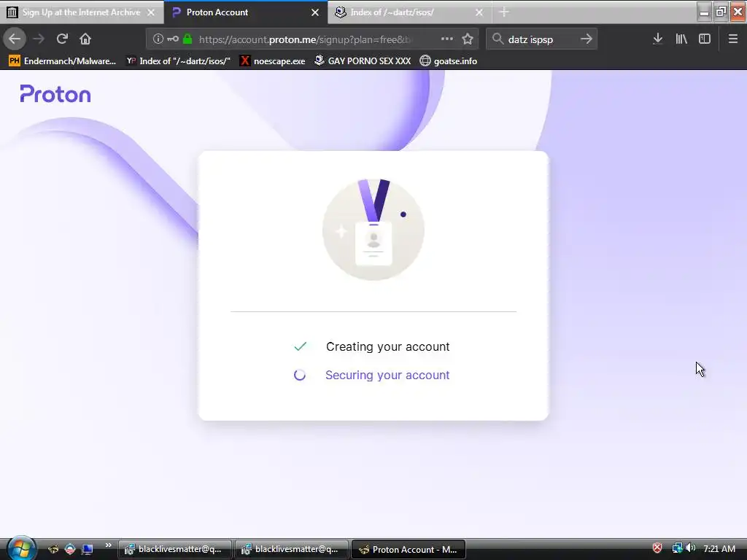
Task: Bookmark this page with the star
Action: click(x=468, y=39)
